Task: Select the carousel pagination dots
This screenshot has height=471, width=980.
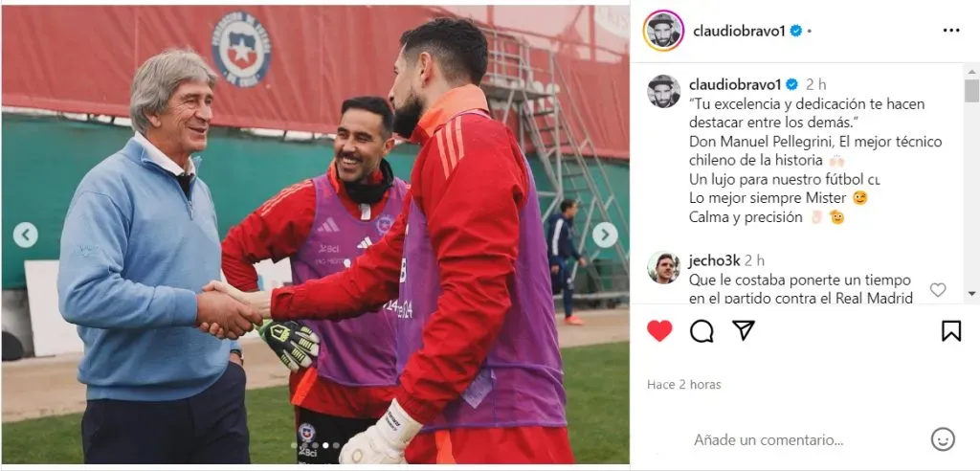Action: [x=315, y=445]
